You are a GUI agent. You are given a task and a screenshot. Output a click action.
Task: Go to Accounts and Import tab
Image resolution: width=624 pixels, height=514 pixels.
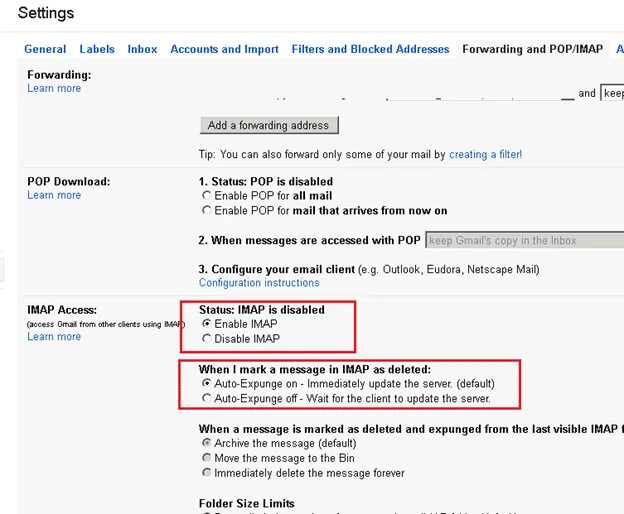point(224,49)
